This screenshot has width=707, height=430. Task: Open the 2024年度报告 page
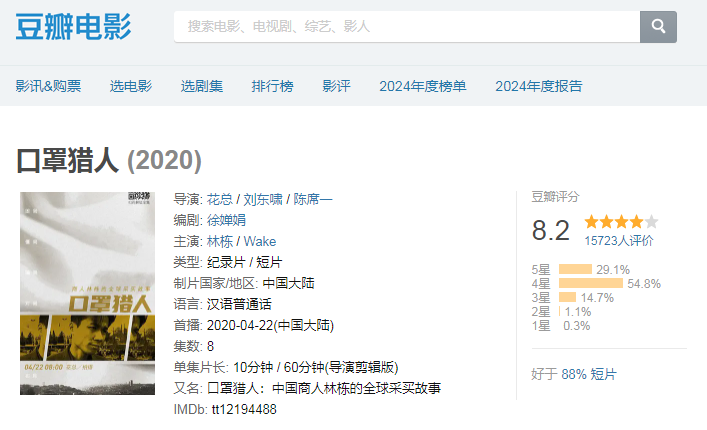(538, 86)
